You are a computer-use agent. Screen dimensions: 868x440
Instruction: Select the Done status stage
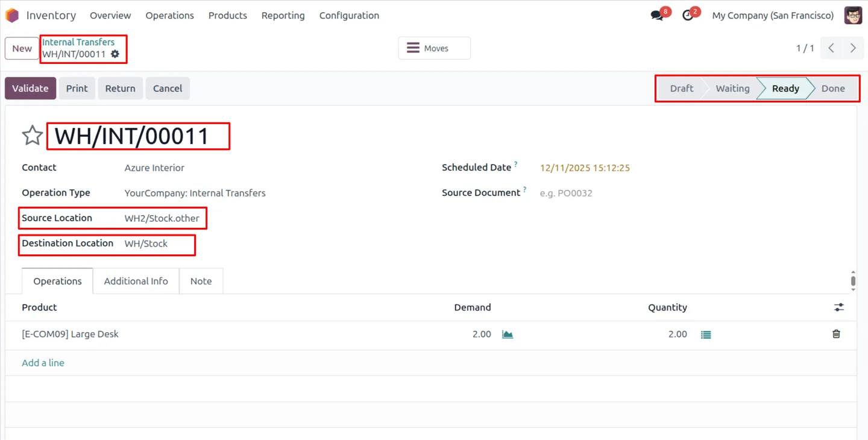[833, 89]
